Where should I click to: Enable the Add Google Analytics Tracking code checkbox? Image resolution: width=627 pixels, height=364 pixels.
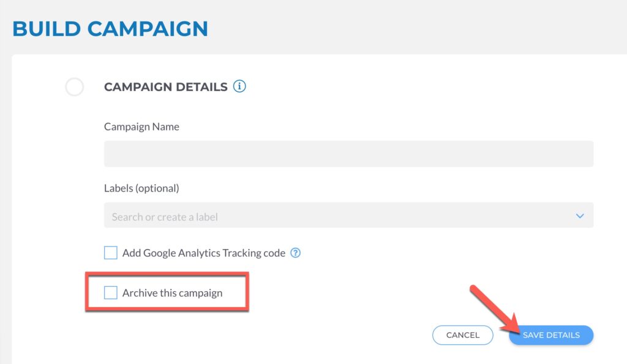(111, 253)
